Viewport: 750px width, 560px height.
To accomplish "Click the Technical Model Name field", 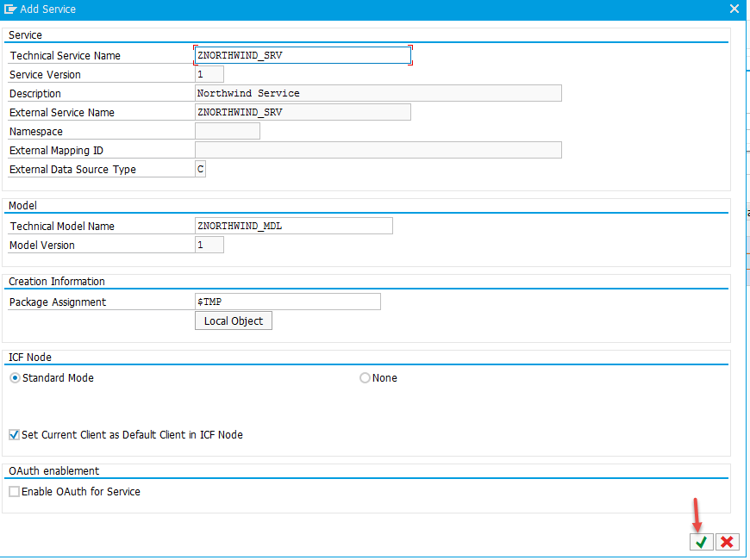I will tap(294, 226).
